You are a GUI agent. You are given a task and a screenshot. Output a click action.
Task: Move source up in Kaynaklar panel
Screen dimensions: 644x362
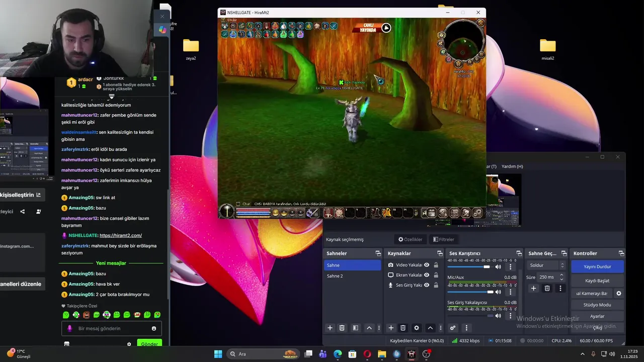(430, 328)
